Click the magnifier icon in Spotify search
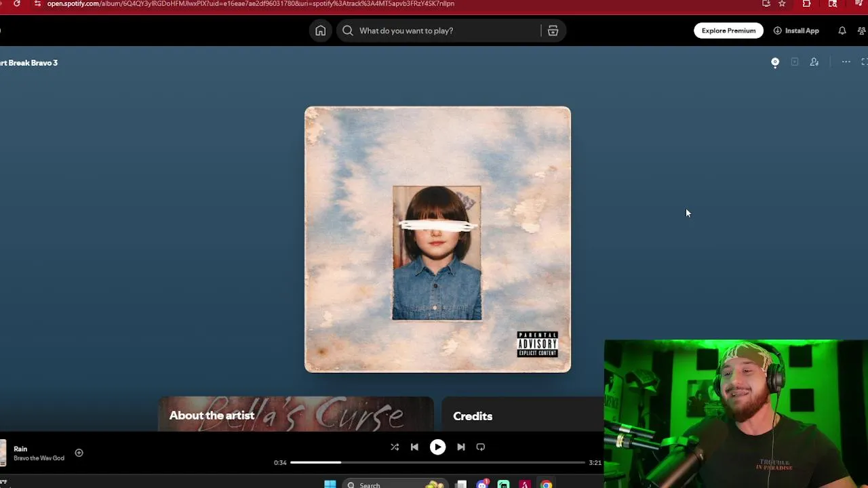The image size is (868, 488). click(x=347, y=30)
